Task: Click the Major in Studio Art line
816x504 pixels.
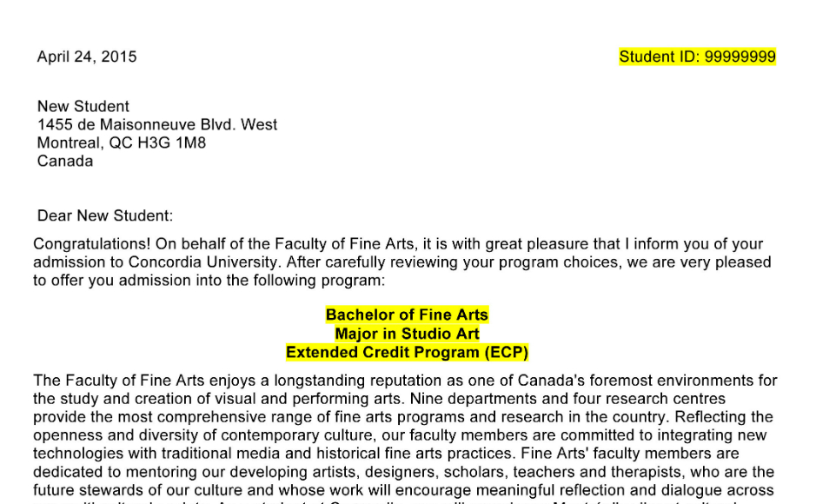Action: tap(407, 334)
